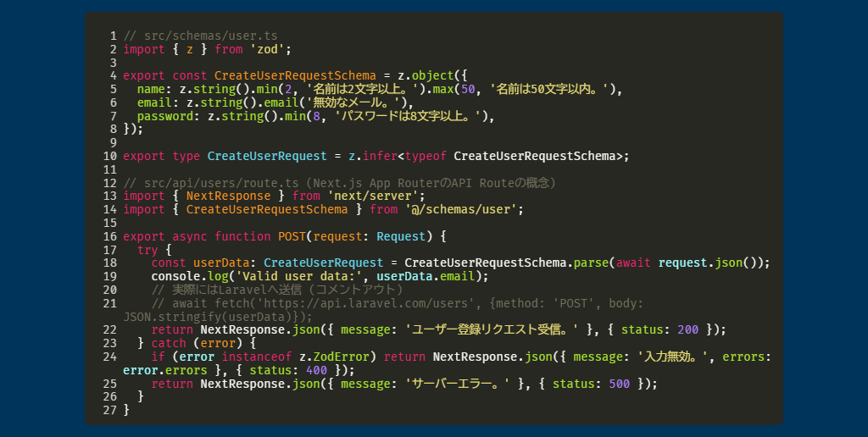Click line number 1 in the gutter
Image resolution: width=868 pixels, height=437 pixels.
click(x=113, y=36)
